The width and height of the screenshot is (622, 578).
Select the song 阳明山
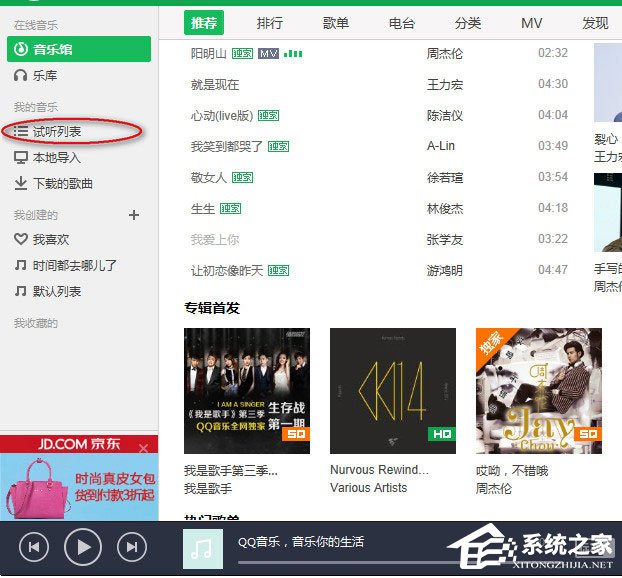pos(209,54)
